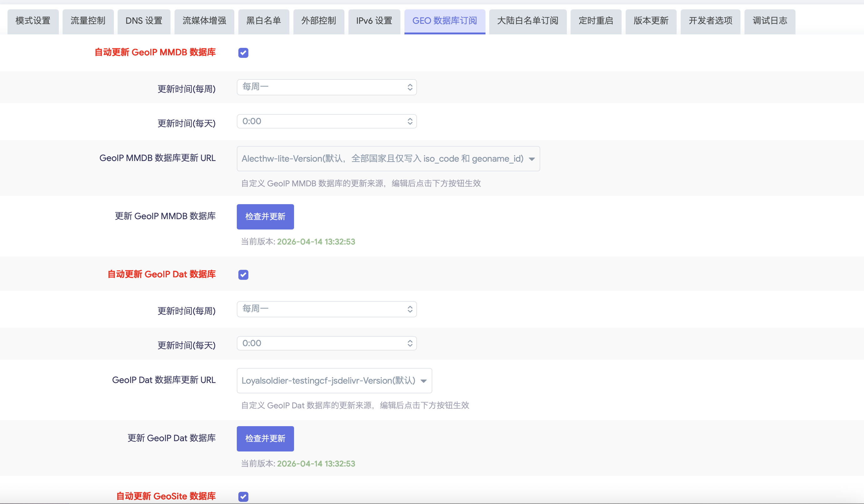The image size is (864, 504).
Task: Uncheck 自动更新 GeoIP Dat 数据库
Action: click(243, 275)
